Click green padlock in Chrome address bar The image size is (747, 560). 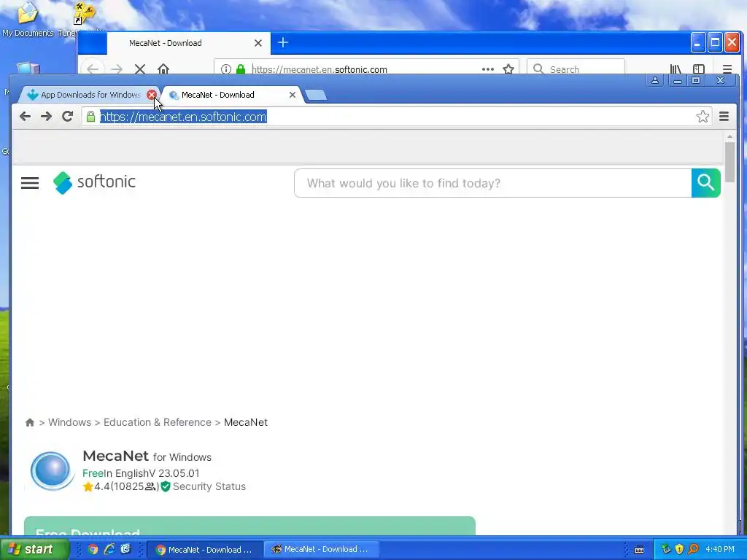coord(90,117)
